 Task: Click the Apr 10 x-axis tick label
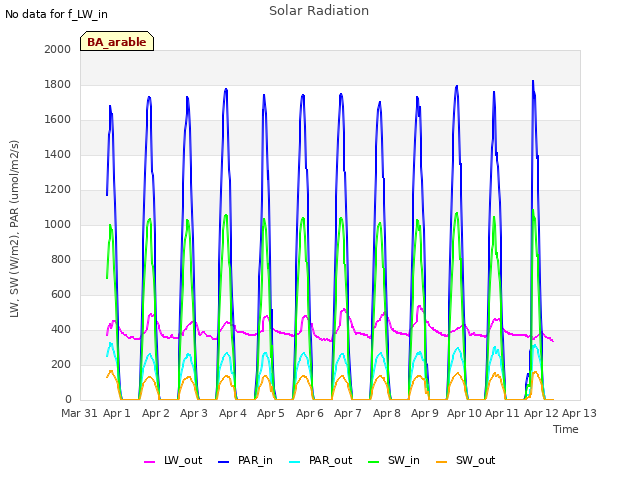pos(464,413)
